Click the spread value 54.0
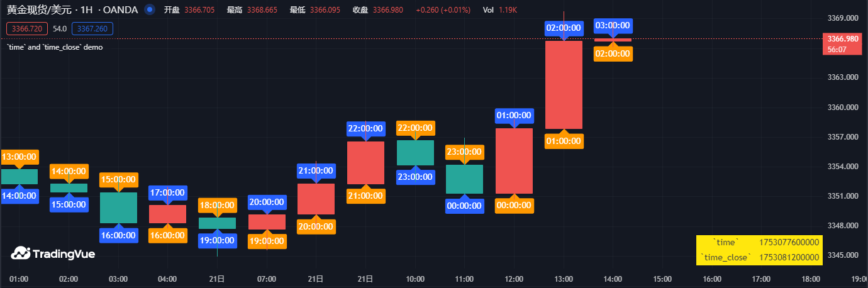The width and height of the screenshot is (868, 288). 60,28
